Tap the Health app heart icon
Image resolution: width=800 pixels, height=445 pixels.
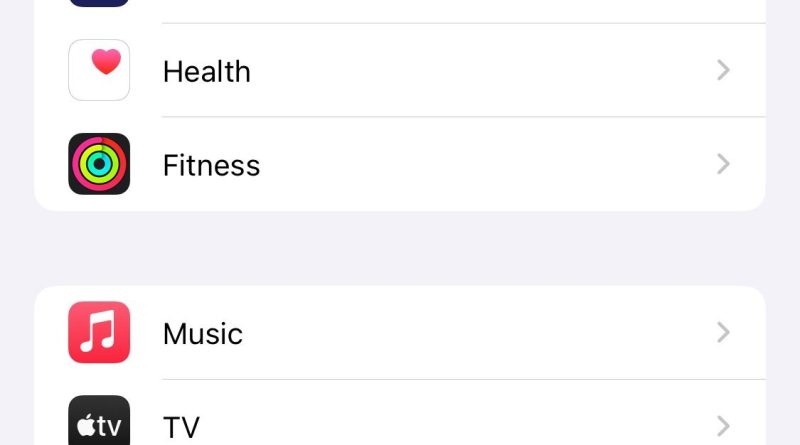(x=99, y=70)
